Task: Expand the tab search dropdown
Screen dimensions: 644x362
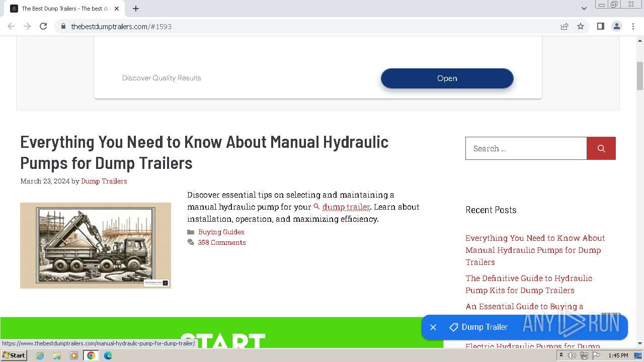Action: point(584,9)
